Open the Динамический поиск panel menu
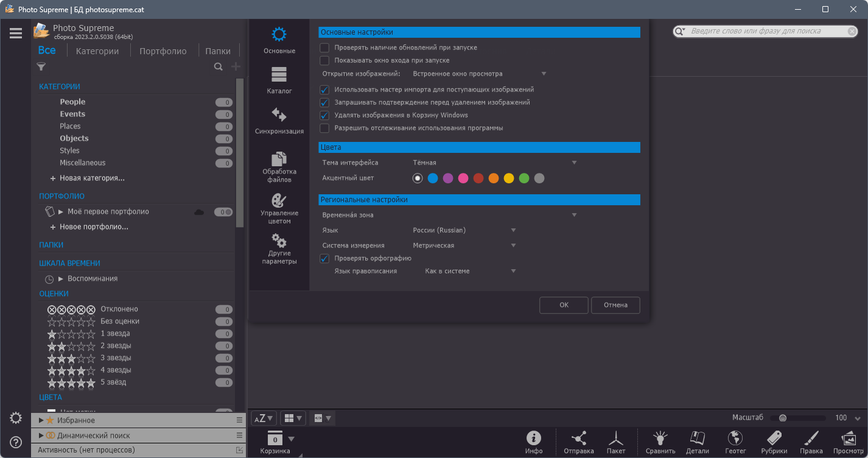868x458 pixels. pyautogui.click(x=239, y=435)
